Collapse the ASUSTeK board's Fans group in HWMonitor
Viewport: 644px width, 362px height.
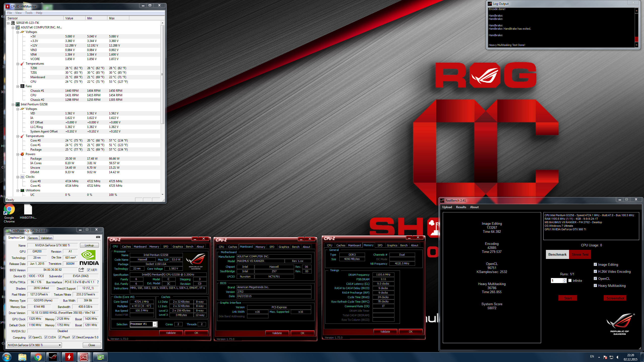18,86
